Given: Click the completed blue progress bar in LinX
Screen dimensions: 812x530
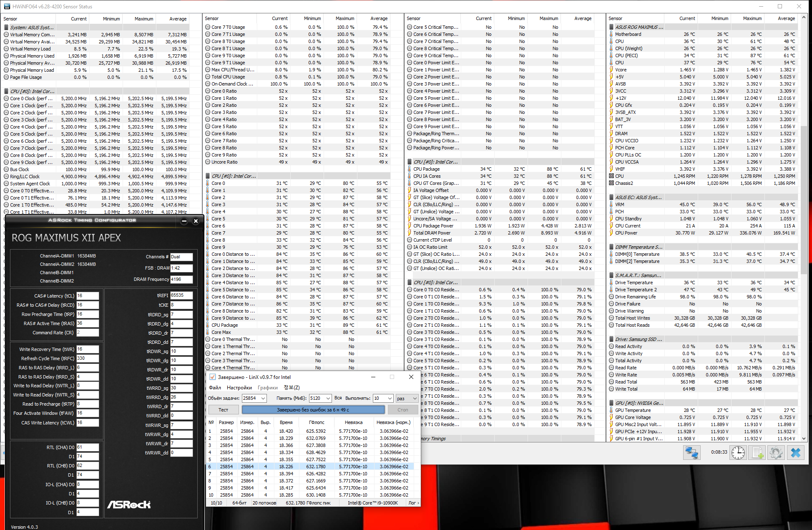Looking at the screenshot, I should pyautogui.click(x=313, y=410).
